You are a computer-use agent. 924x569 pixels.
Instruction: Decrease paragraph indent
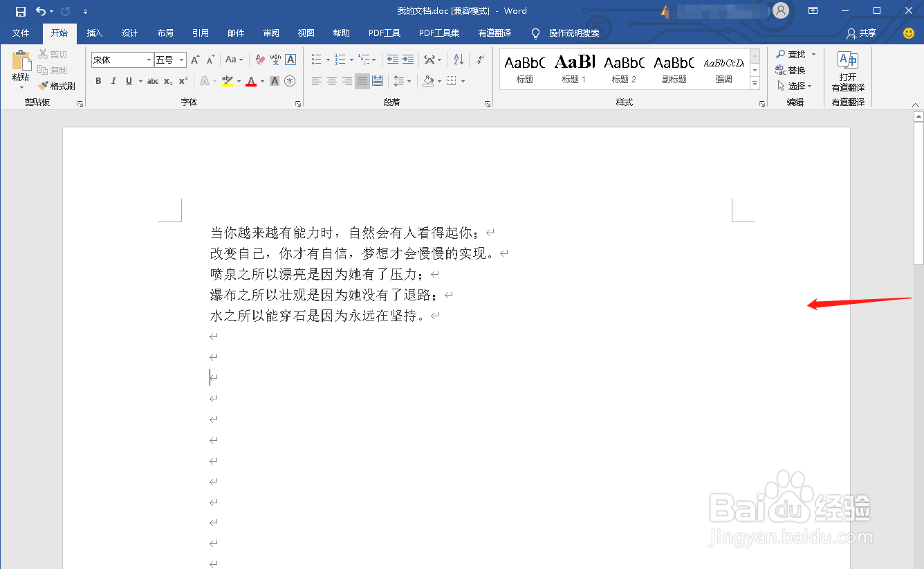[393, 60]
